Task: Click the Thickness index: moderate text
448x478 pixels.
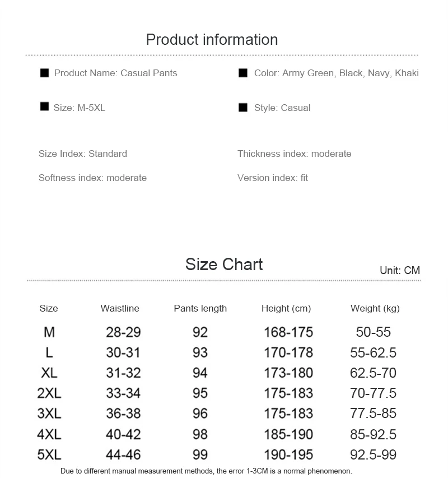Action: 294,154
